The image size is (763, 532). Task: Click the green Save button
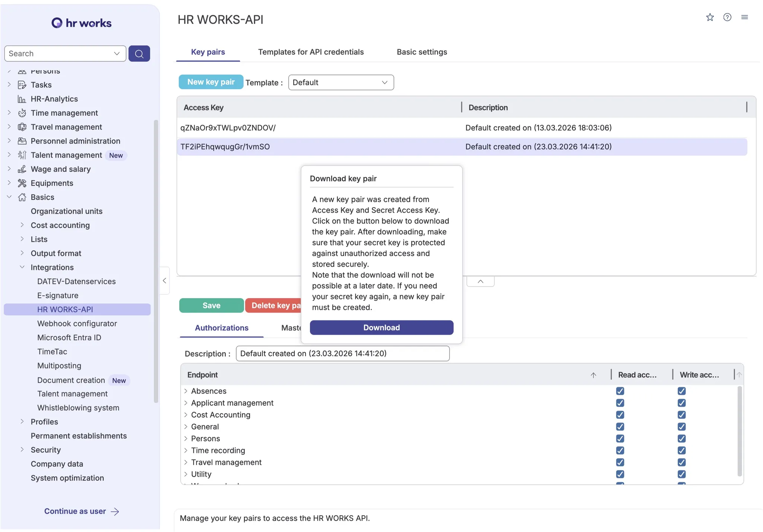point(212,305)
